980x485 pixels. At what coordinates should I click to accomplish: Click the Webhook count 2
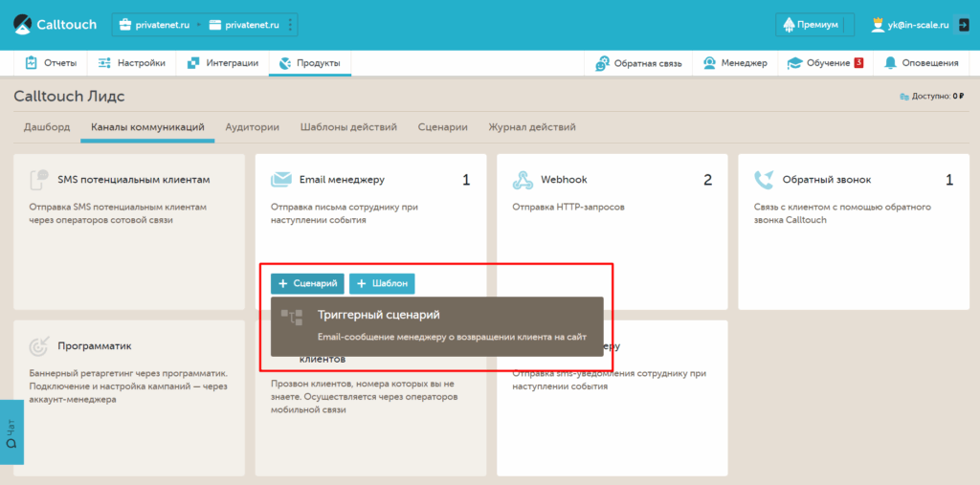tap(707, 180)
